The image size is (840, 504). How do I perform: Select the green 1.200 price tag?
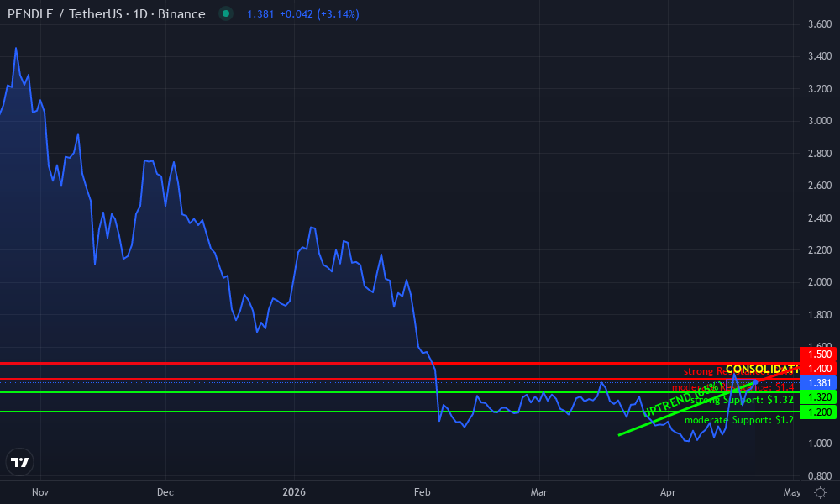pyautogui.click(x=818, y=412)
